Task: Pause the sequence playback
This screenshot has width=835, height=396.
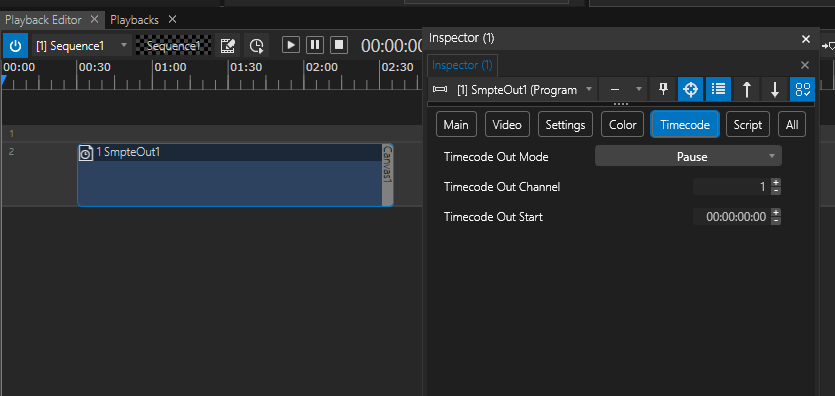Action: 315,45
